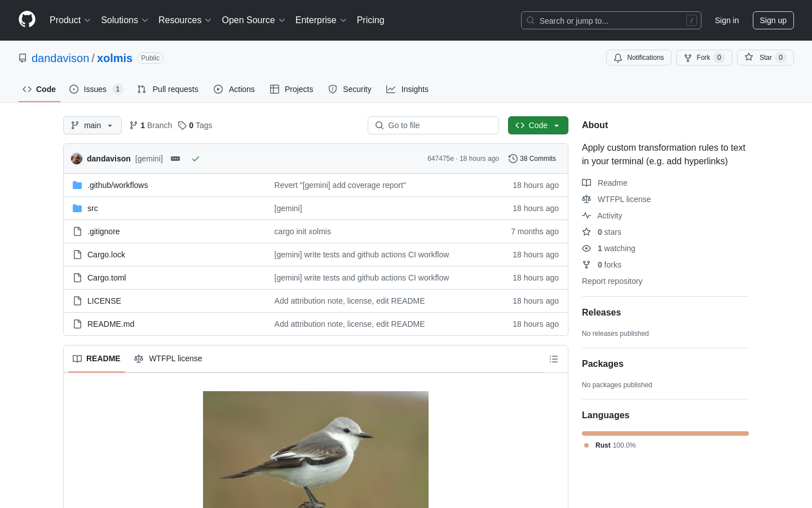Click the Go to file search field

[x=433, y=125]
